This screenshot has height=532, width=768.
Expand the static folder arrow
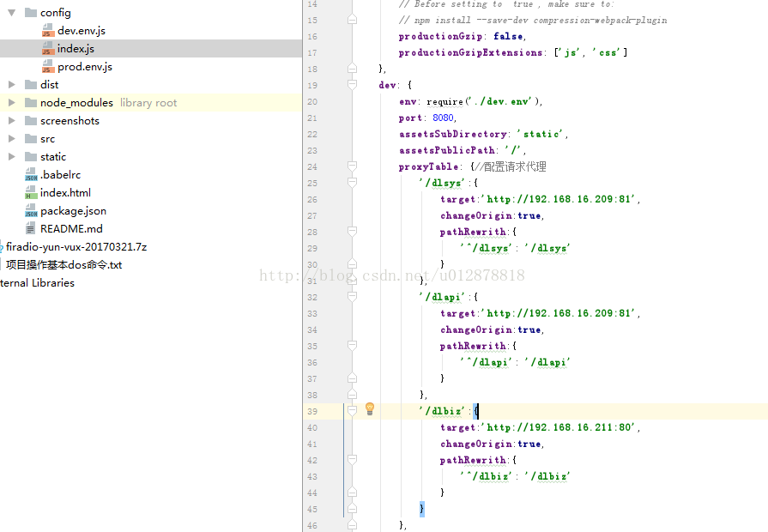12,157
